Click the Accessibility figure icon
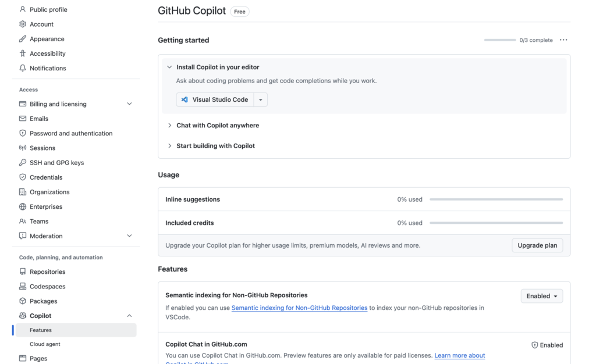This screenshot has width=596, height=364. pyautogui.click(x=23, y=53)
